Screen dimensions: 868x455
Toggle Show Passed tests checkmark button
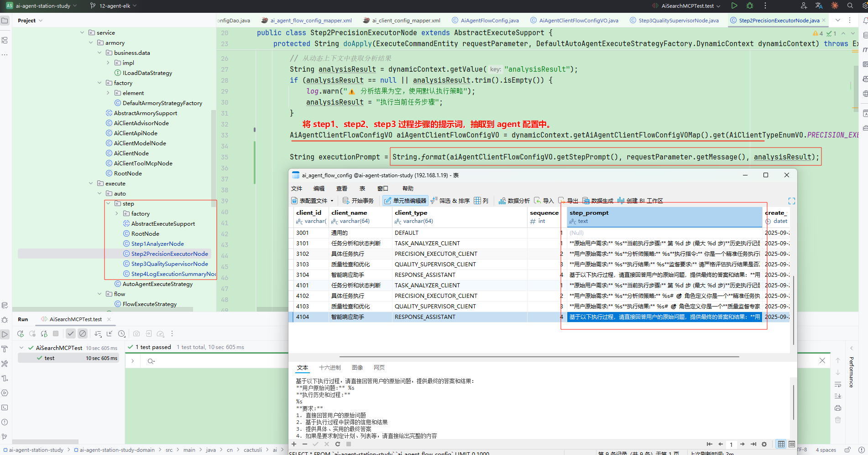(x=70, y=334)
